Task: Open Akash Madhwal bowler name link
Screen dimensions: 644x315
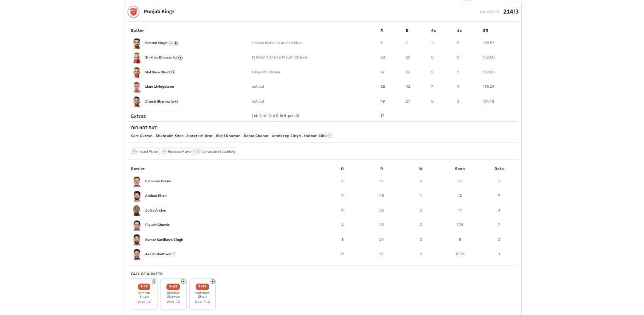Action: point(158,254)
